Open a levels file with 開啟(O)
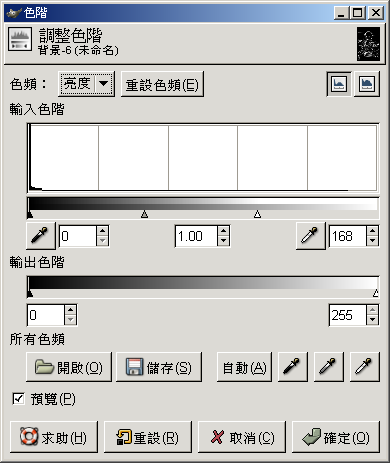The width and height of the screenshot is (390, 463). 69,367
